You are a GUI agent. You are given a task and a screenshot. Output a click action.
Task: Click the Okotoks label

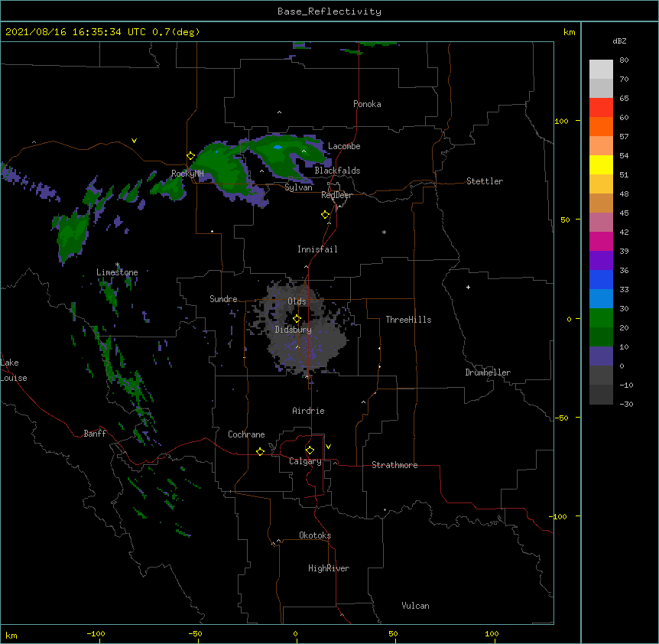click(x=315, y=535)
